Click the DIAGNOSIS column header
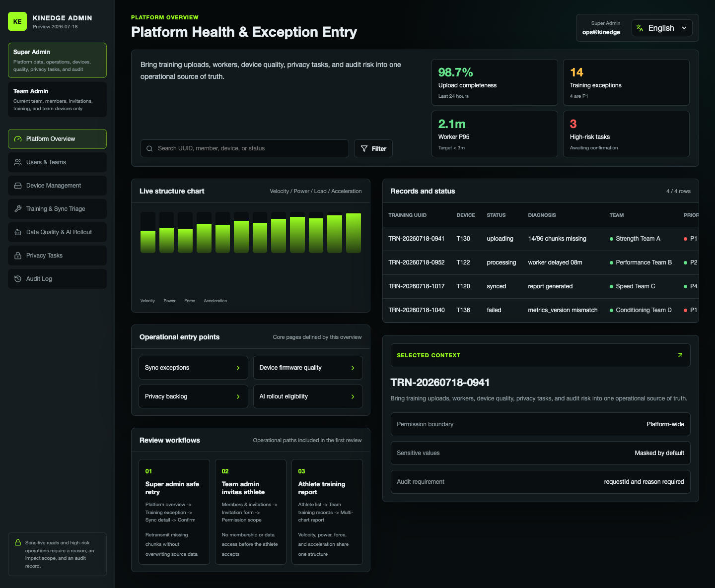 [542, 215]
